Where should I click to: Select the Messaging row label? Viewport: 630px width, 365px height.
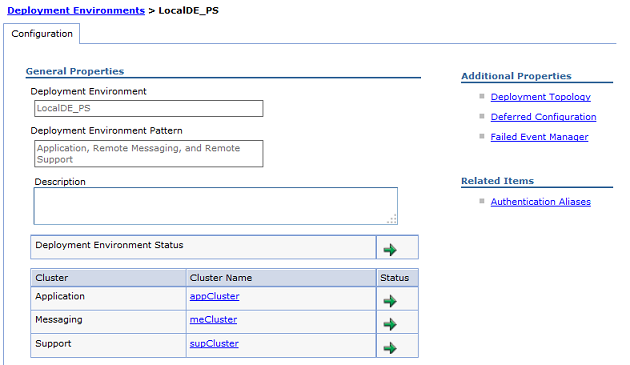tap(59, 320)
